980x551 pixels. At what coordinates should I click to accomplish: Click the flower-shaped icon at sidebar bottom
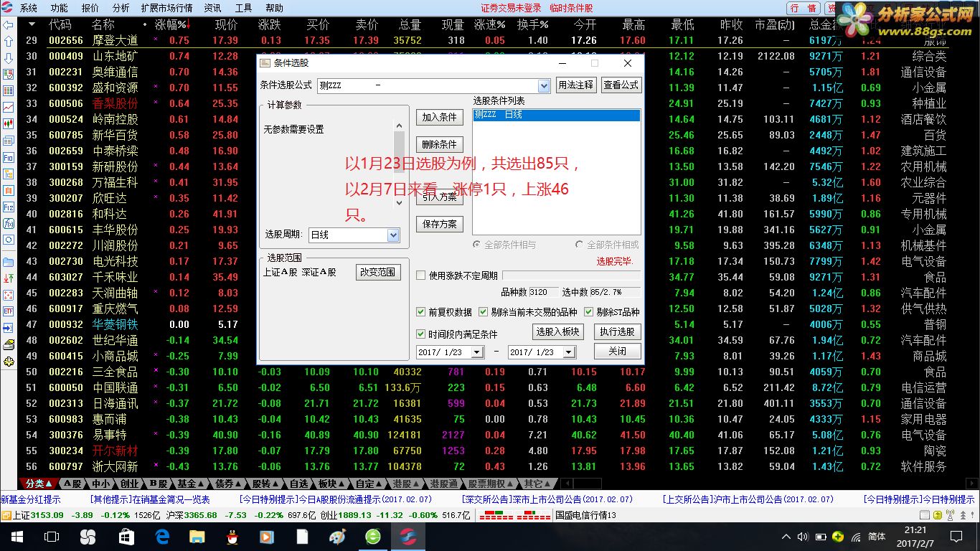click(x=9, y=362)
